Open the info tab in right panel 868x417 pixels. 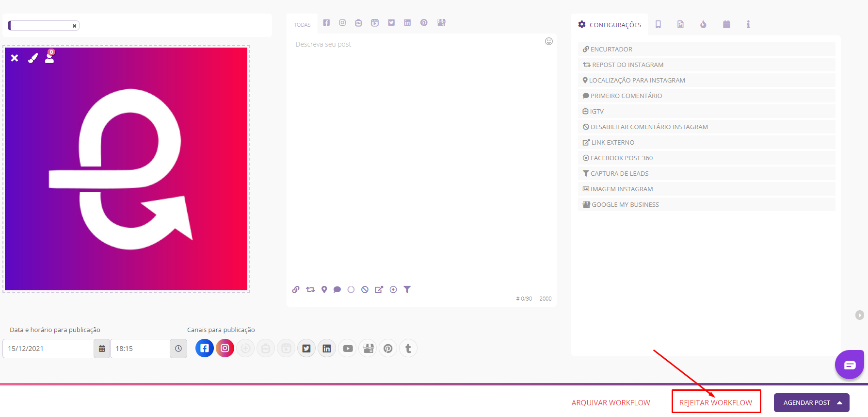748,24
